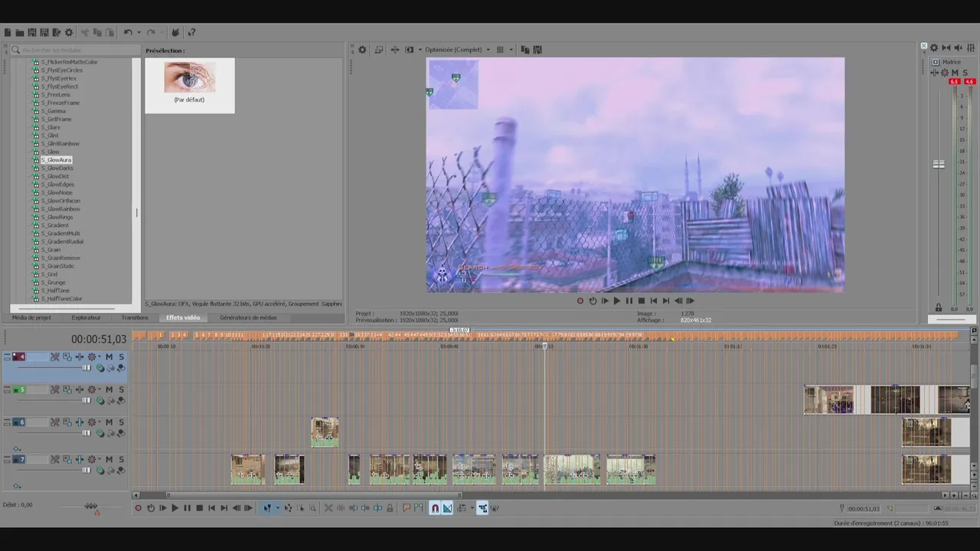This screenshot has height=551, width=980.
Task: Mute video track 7
Action: (109, 459)
